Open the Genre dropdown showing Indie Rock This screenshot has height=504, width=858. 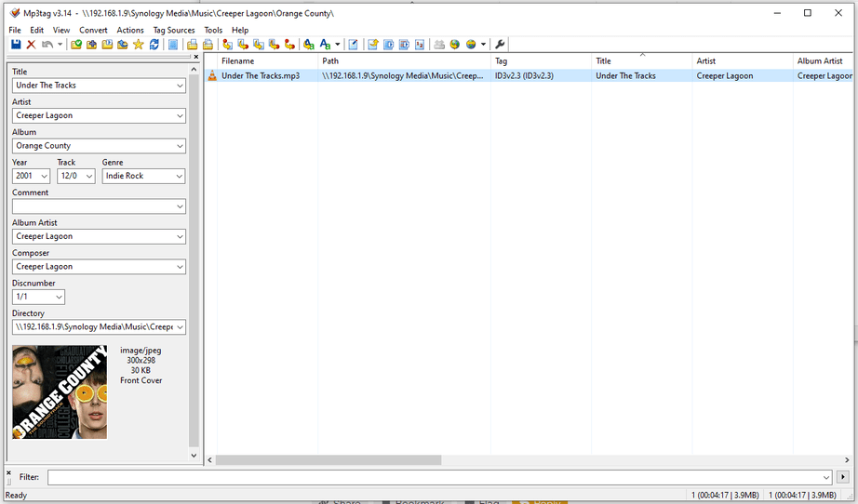(180, 176)
